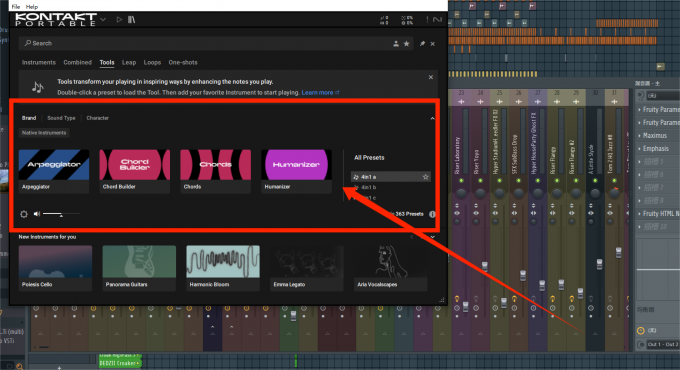The image size is (680, 370).
Task: Open the empty slot 5 arrow menu
Action: click(x=639, y=162)
